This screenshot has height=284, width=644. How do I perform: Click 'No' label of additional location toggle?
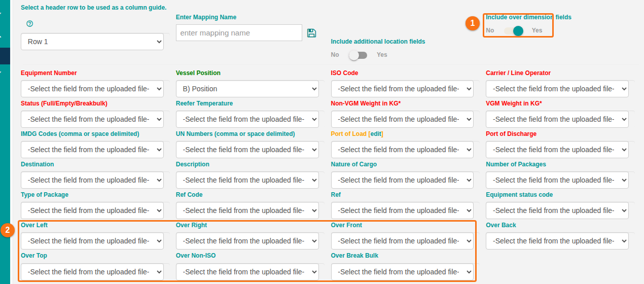pyautogui.click(x=335, y=55)
